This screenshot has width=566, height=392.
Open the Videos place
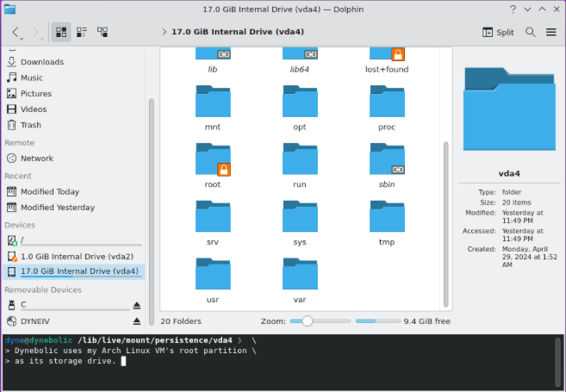click(74, 109)
